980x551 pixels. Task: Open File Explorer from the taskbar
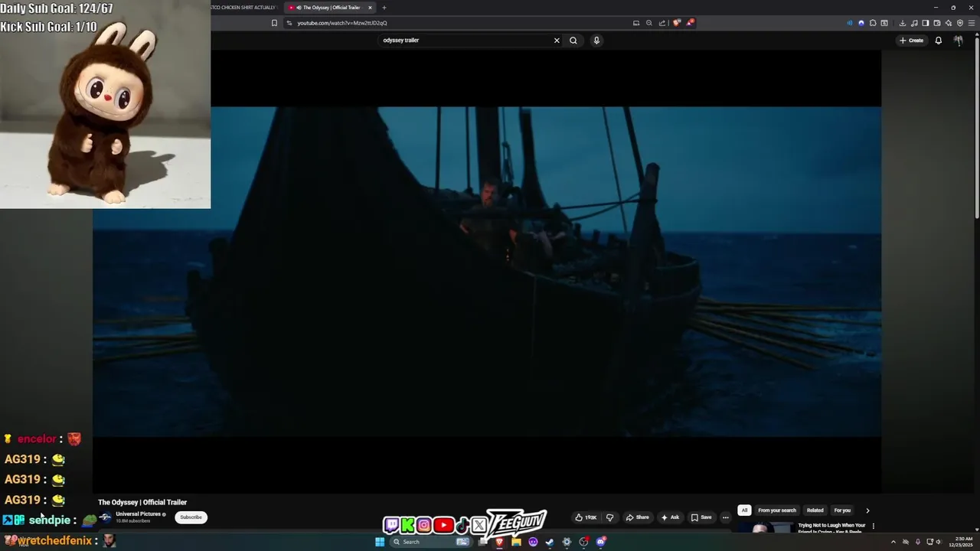[516, 542]
